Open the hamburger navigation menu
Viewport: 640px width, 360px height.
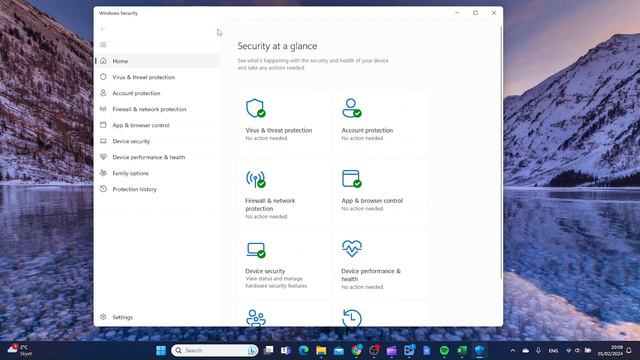pos(103,44)
